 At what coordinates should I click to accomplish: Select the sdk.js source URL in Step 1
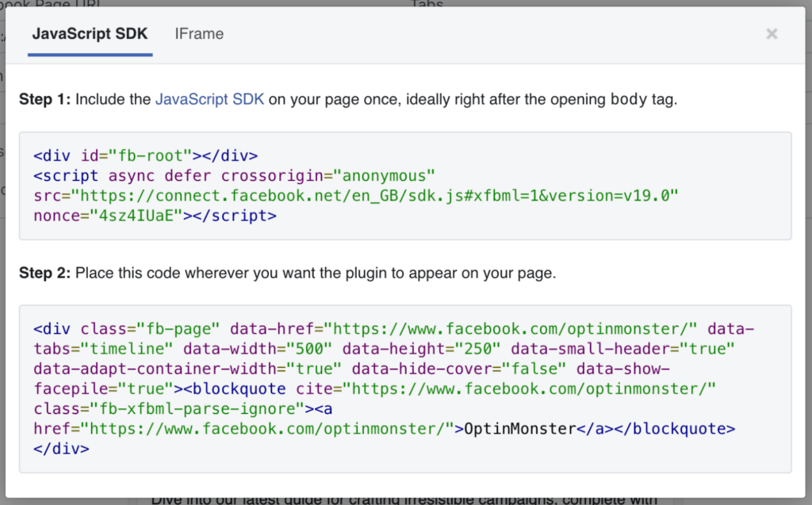[x=357, y=195]
